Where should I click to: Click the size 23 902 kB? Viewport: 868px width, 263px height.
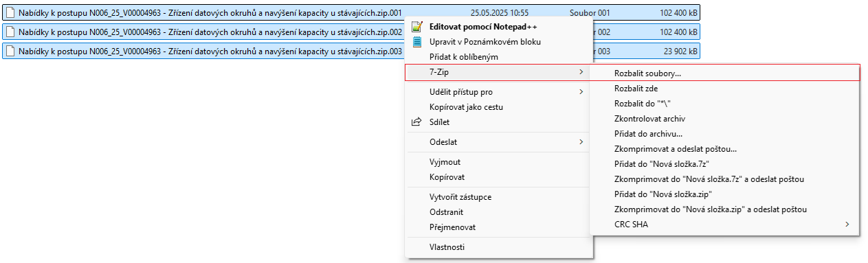pyautogui.click(x=680, y=52)
